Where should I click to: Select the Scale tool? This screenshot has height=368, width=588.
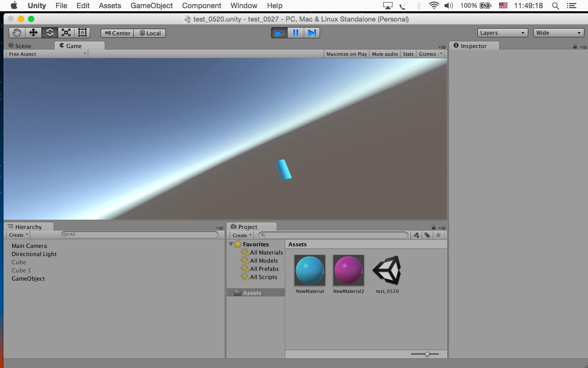[66, 33]
